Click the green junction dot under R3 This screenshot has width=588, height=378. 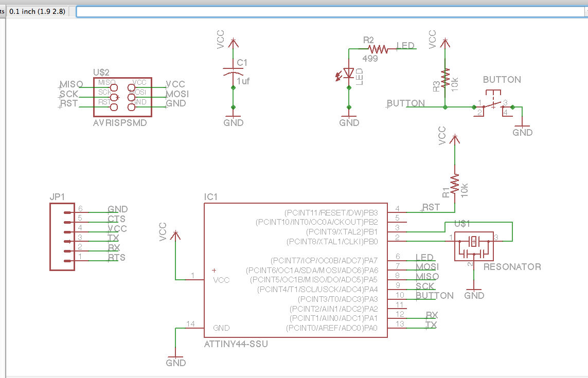click(445, 107)
